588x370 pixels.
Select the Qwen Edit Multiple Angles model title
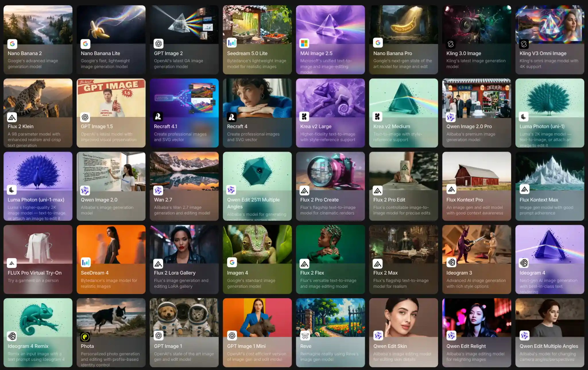point(549,346)
